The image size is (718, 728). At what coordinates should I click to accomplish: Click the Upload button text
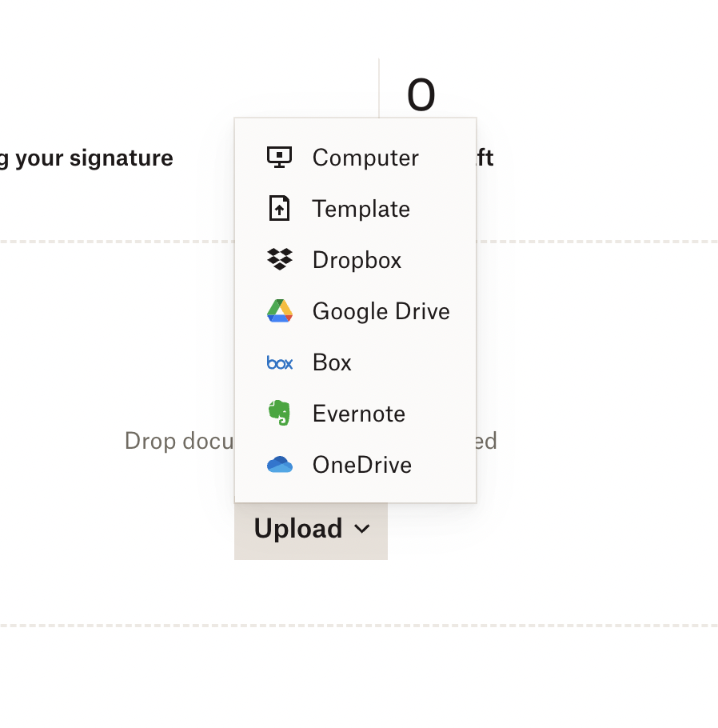tap(298, 529)
